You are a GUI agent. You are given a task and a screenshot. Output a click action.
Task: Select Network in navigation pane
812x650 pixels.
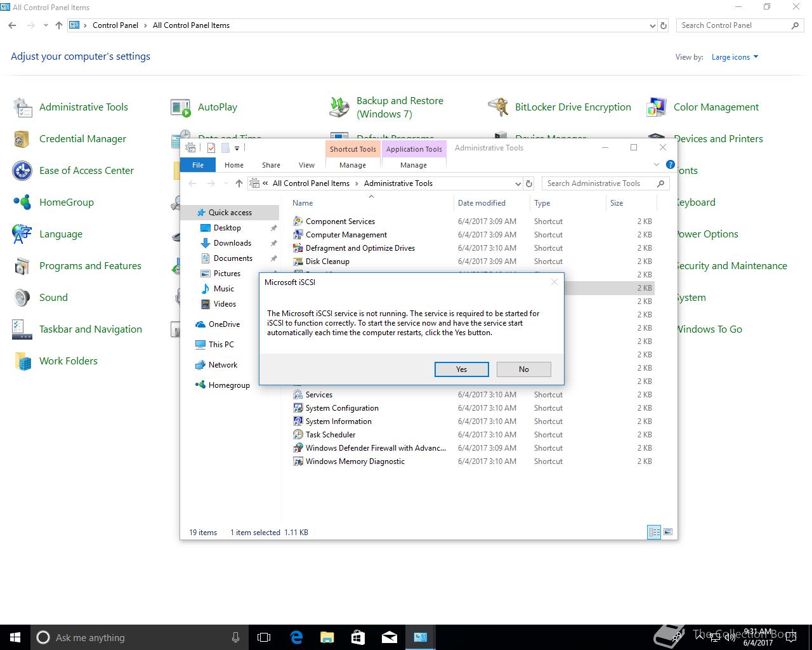[x=223, y=365]
